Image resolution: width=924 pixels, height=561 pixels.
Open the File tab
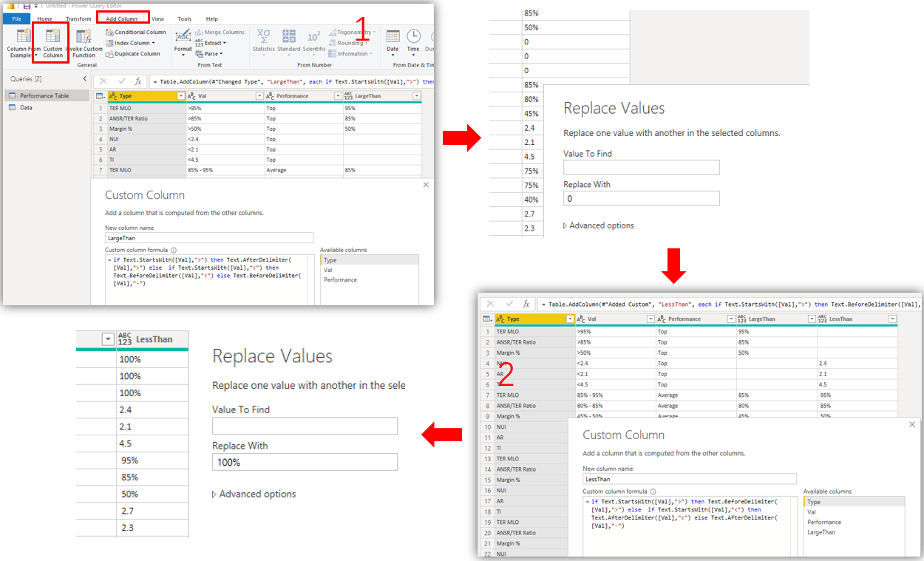coord(16,18)
